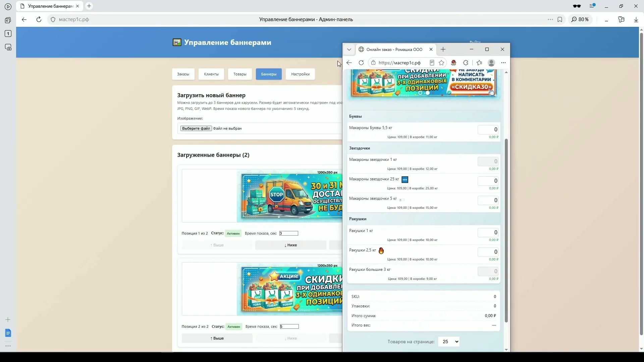Click the Выберите файл button
The height and width of the screenshot is (362, 644).
pos(196,128)
